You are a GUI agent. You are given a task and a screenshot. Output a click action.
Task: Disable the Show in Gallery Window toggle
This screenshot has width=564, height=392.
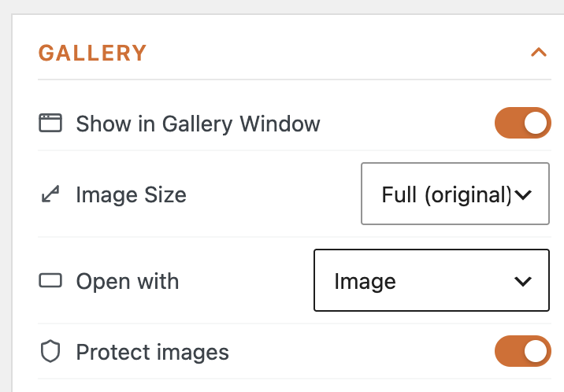click(522, 123)
